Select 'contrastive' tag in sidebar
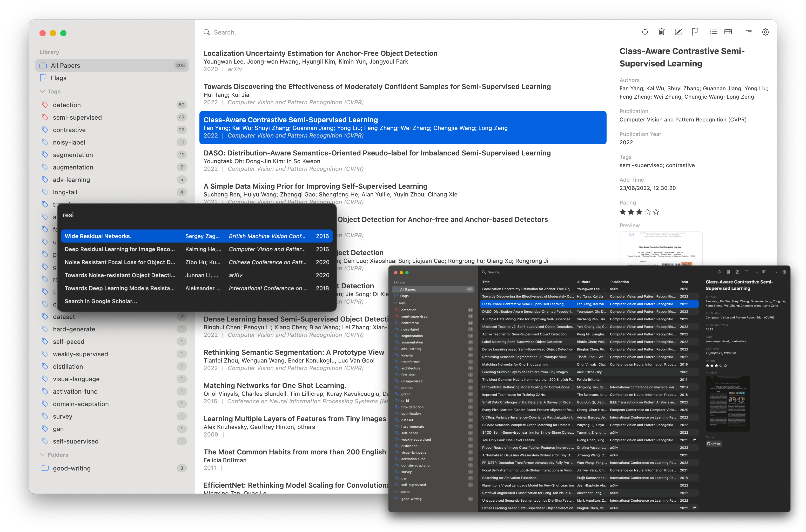Image resolution: width=806 pixels, height=532 pixels. (70, 129)
